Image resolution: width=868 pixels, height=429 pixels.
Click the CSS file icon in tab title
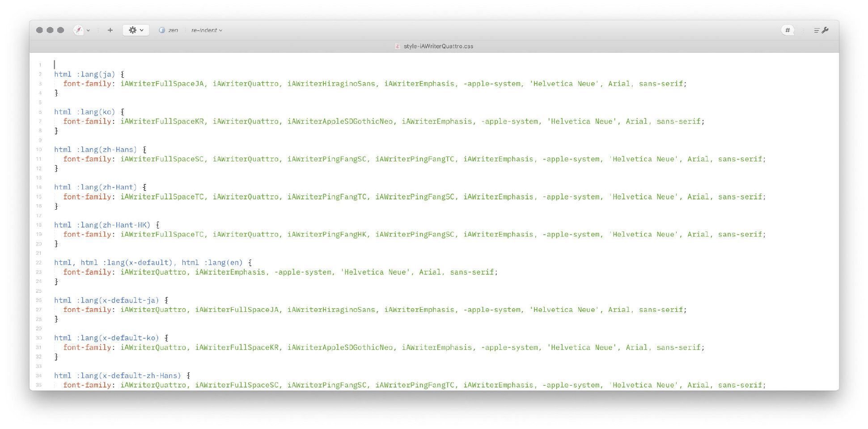click(398, 46)
